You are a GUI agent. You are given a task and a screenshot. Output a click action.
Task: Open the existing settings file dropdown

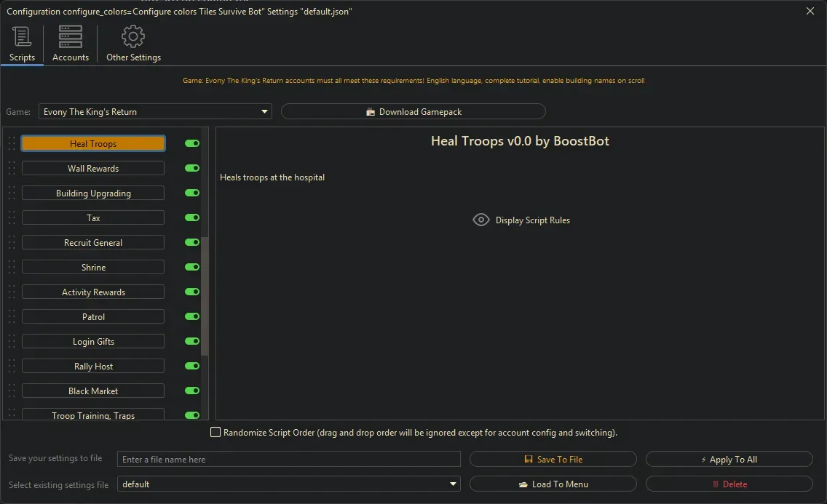coord(453,484)
